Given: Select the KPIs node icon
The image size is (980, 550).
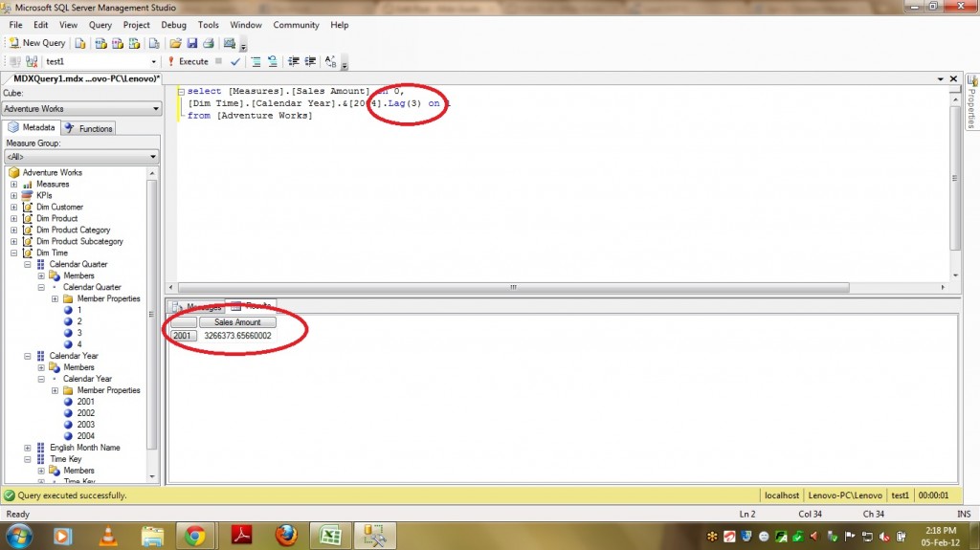Looking at the screenshot, I should [x=28, y=195].
